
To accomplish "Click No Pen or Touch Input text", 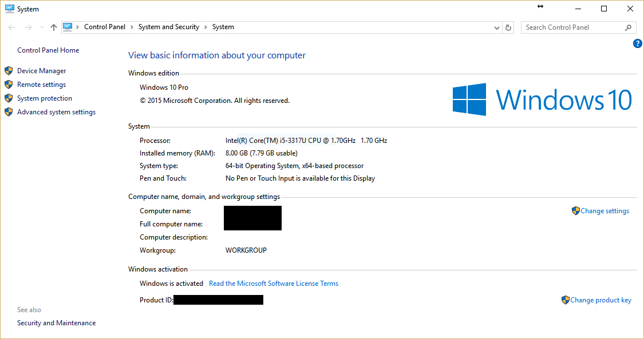I will [300, 178].
